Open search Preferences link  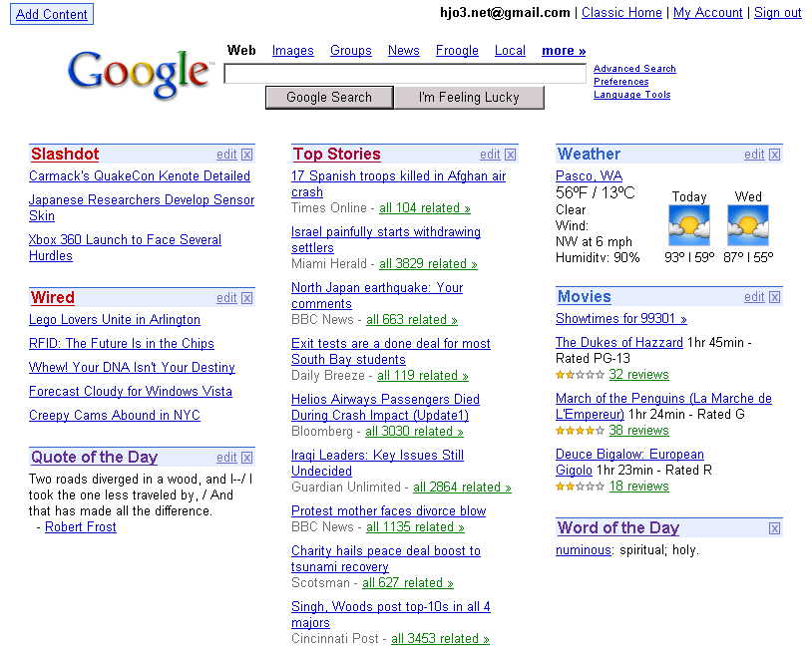(620, 81)
